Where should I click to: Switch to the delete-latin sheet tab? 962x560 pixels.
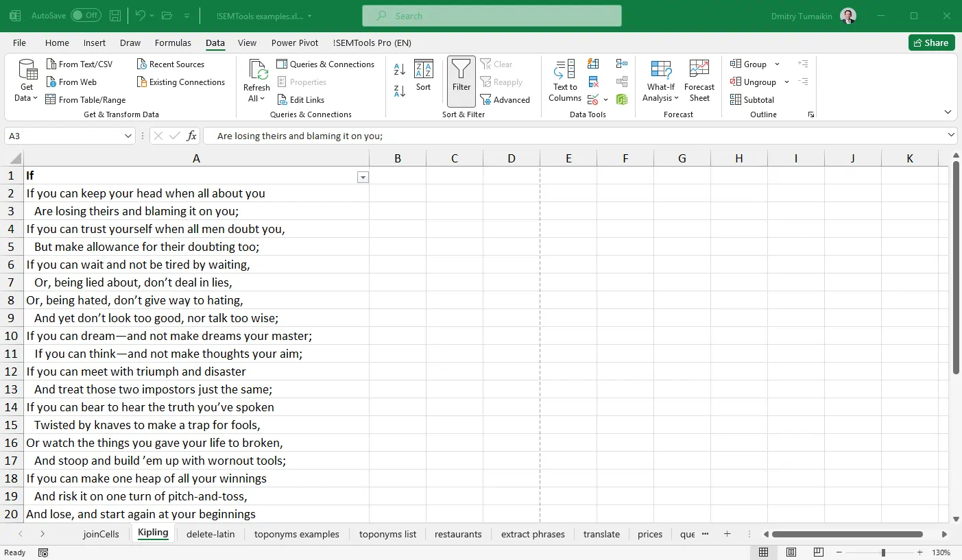pyautogui.click(x=211, y=534)
